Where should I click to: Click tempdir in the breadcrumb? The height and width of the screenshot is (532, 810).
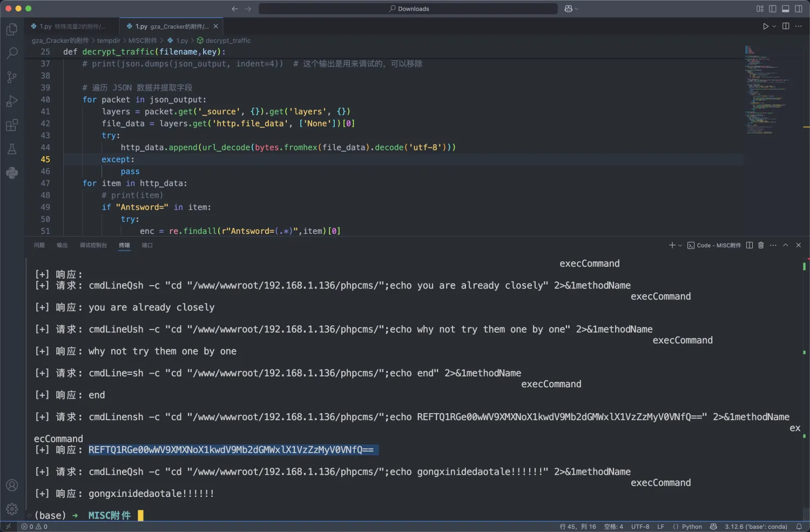click(109, 41)
